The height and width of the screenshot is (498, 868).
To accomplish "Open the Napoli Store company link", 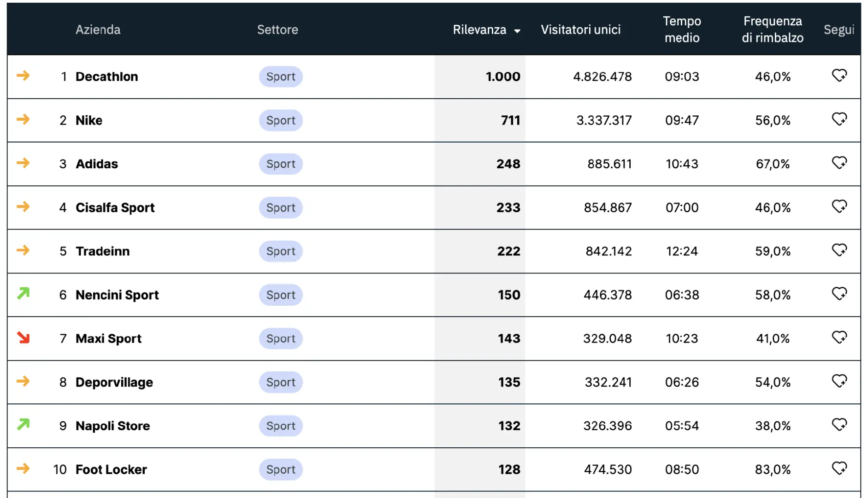I will coord(113,426).
